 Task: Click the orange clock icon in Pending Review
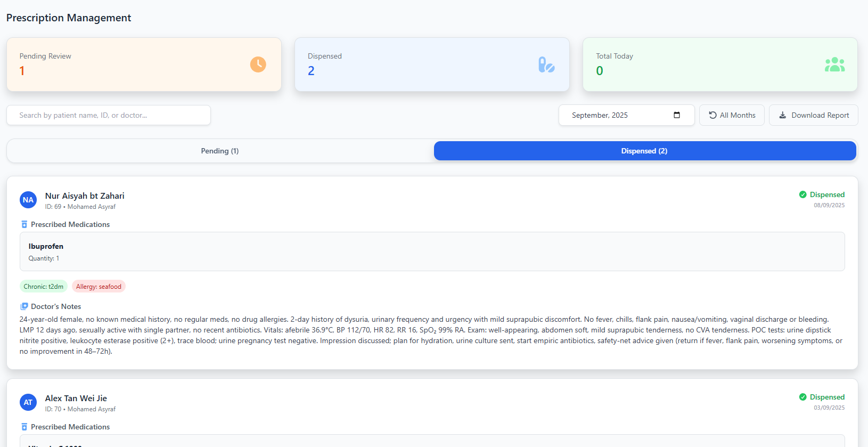258,64
